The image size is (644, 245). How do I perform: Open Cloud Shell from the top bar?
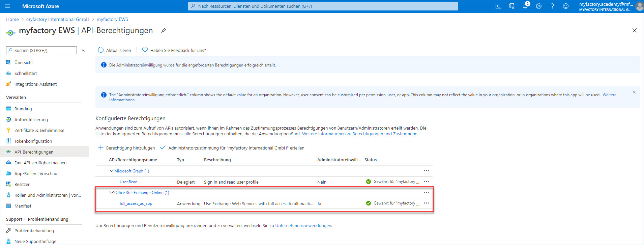tap(498, 6)
